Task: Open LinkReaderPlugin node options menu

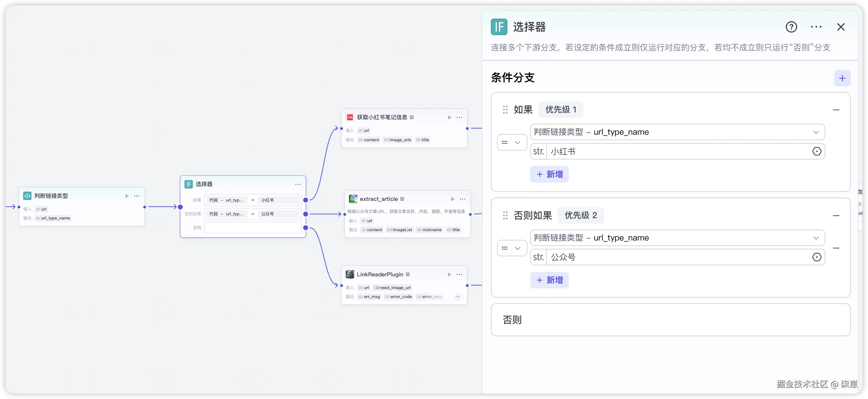Action: pos(459,275)
